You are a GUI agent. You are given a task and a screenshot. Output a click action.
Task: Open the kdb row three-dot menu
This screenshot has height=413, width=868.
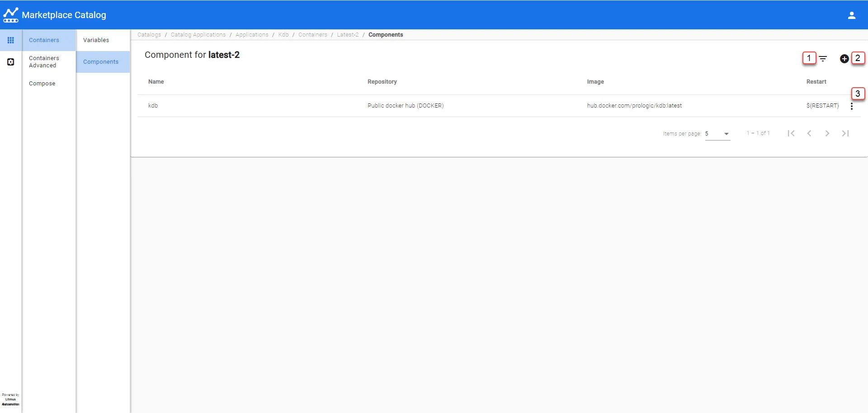tap(852, 106)
